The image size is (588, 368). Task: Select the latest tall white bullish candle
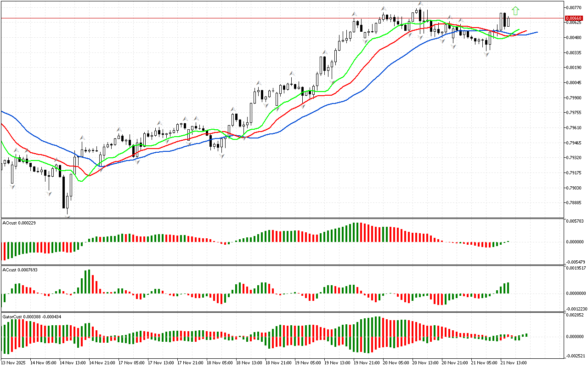point(501,22)
